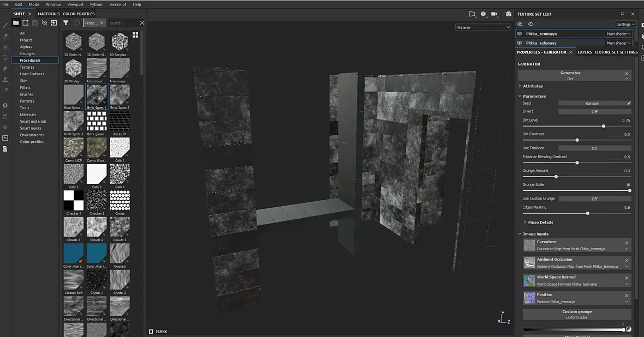The height and width of the screenshot is (337, 644).
Task: Take a screenshot with the camera icon
Action: (509, 14)
